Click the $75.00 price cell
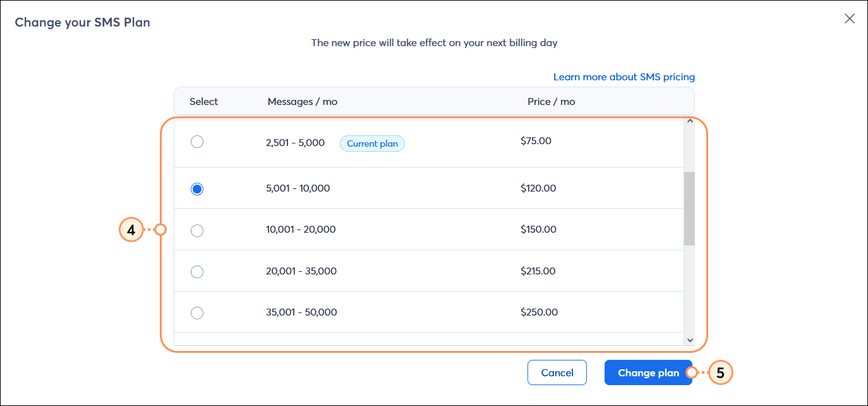868x406 pixels. (536, 141)
